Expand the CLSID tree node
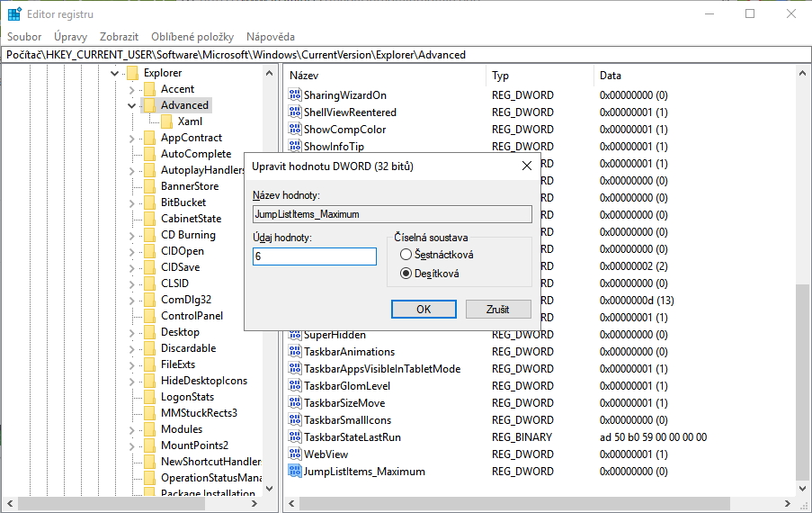812x513 pixels. click(131, 284)
